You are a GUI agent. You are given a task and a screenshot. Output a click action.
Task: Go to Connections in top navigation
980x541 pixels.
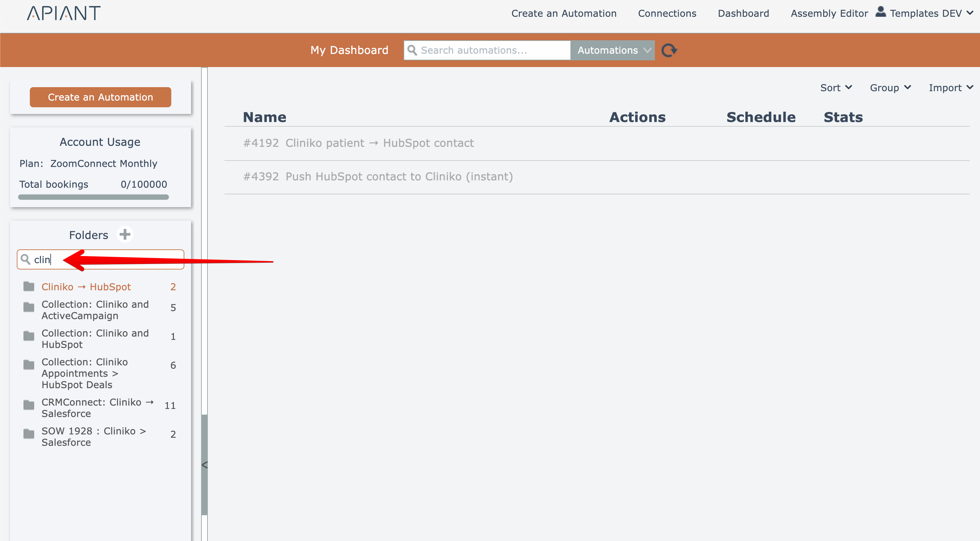(667, 13)
